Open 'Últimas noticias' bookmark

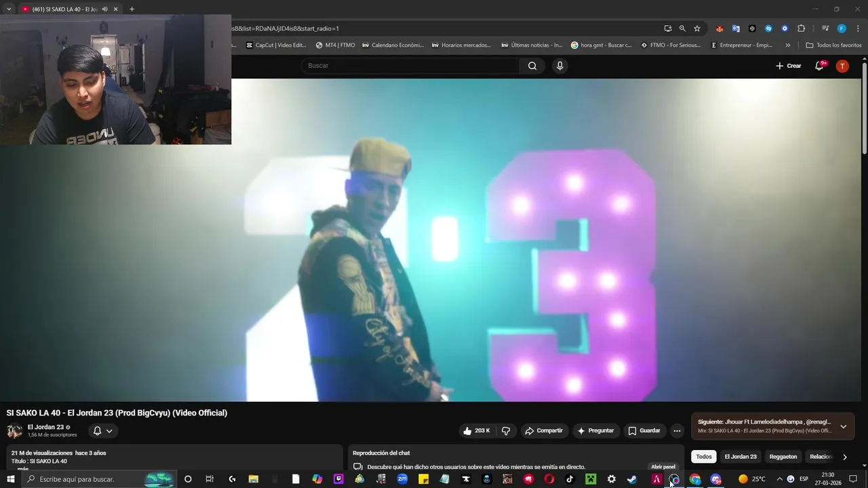click(x=532, y=45)
